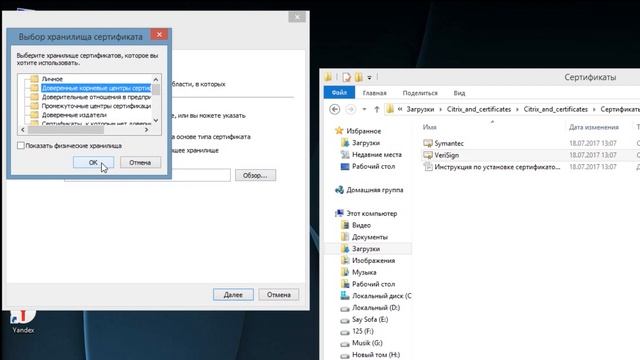Click the Symantec modification date 18.07.2017 13:07
This screenshot has height=360, width=640.
tap(593, 143)
